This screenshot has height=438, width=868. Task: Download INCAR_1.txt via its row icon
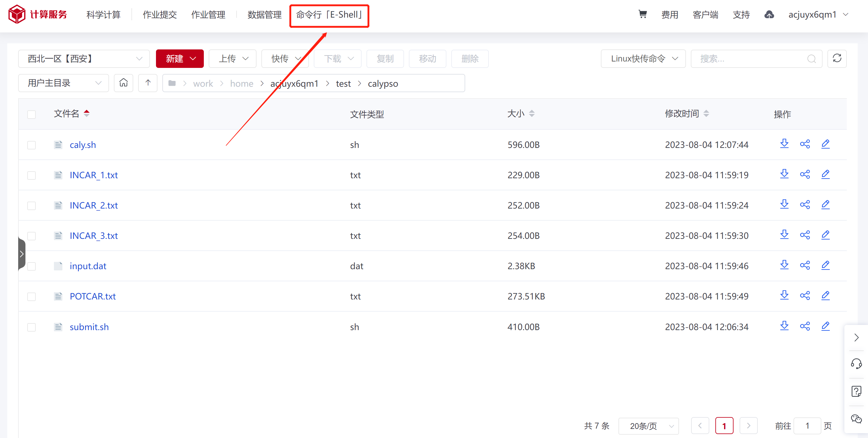784,174
